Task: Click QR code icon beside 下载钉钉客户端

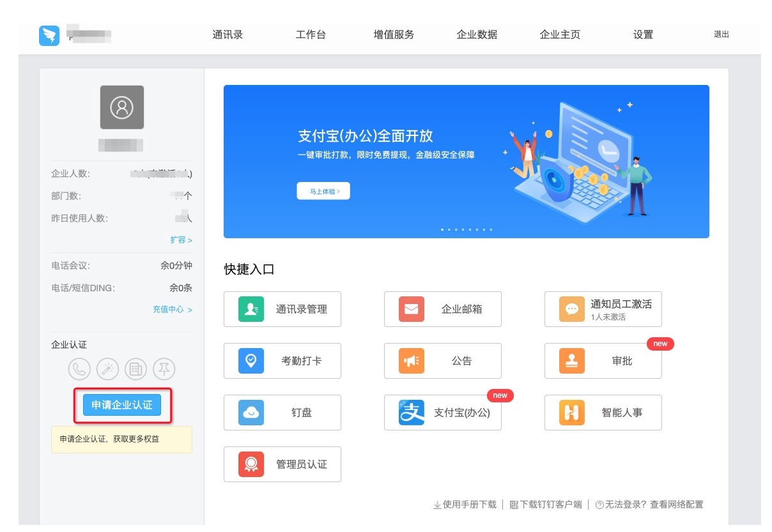Action: click(x=514, y=505)
